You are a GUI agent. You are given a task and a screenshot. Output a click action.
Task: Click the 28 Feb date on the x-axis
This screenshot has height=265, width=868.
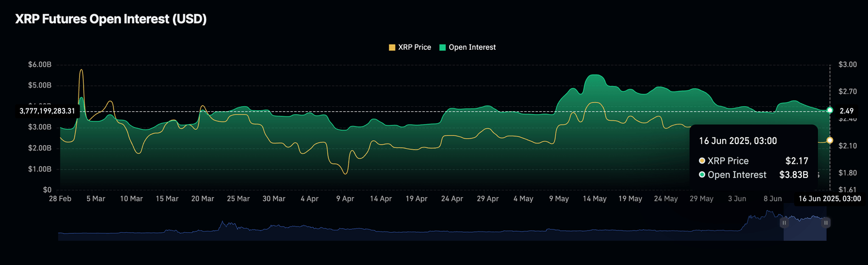60,199
